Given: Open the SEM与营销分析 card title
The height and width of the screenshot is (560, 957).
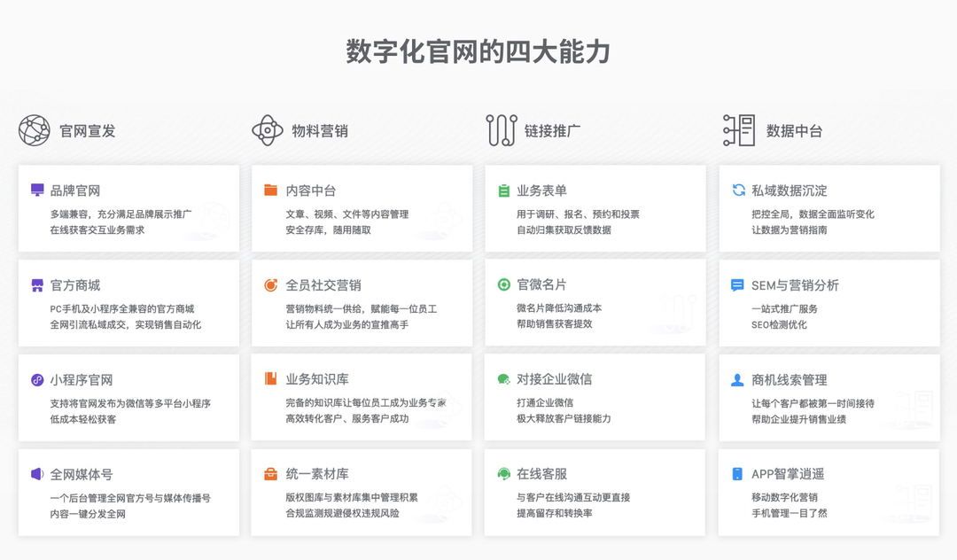Looking at the screenshot, I should (795, 285).
